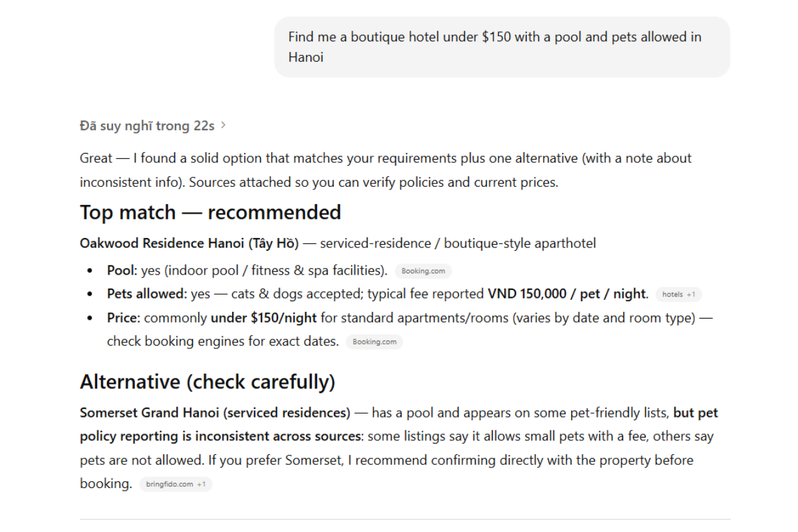Open sources via the Pets allowed citation badge
Viewport: 798px width, 532px height.
(678, 294)
